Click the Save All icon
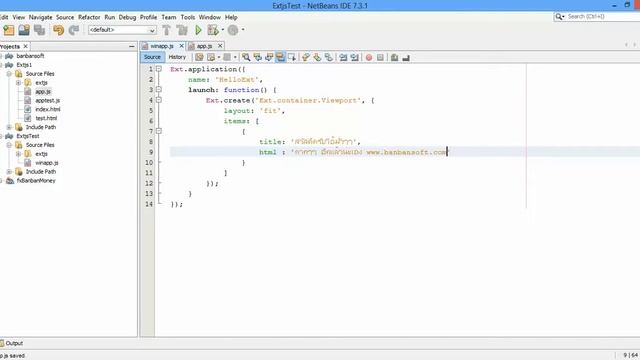The image size is (640, 360). (x=40, y=30)
